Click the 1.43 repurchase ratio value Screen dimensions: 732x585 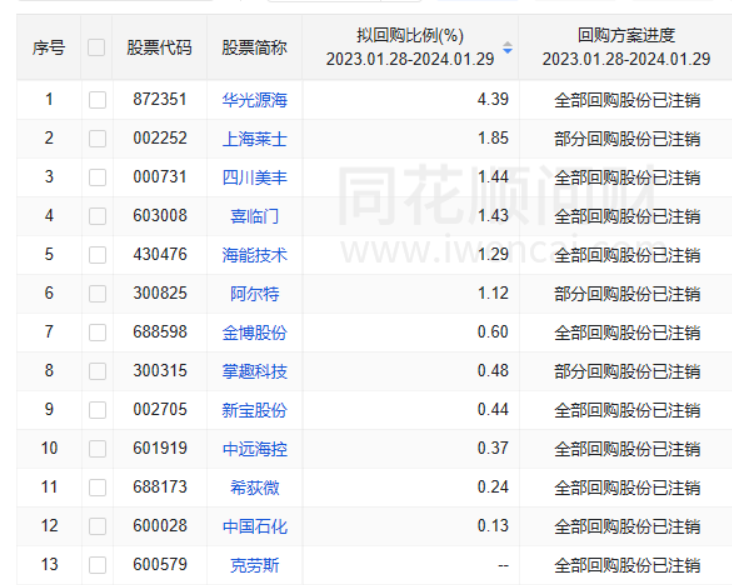[493, 216]
